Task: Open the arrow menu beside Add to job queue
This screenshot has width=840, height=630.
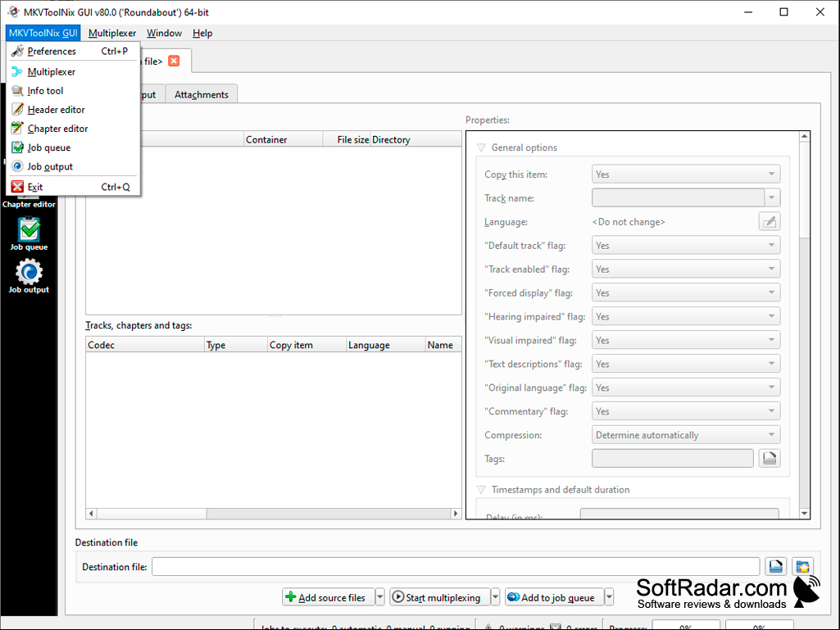Action: click(x=609, y=596)
